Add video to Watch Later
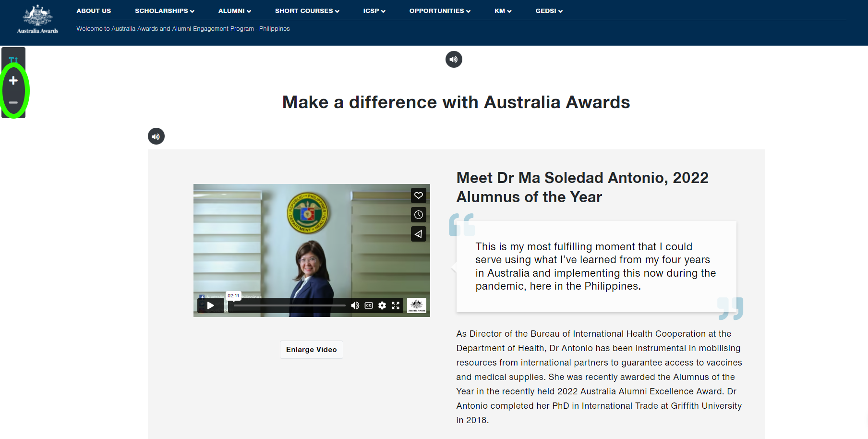The image size is (868, 439). tap(419, 215)
